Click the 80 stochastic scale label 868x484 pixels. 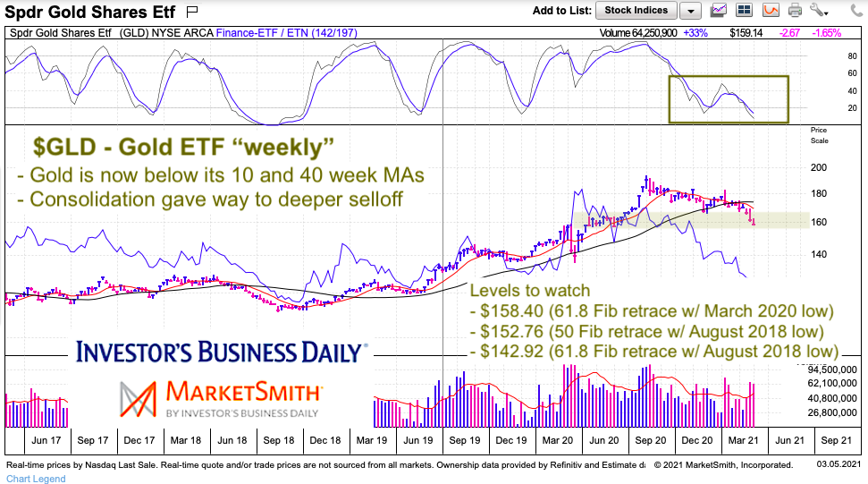pyautogui.click(x=853, y=56)
